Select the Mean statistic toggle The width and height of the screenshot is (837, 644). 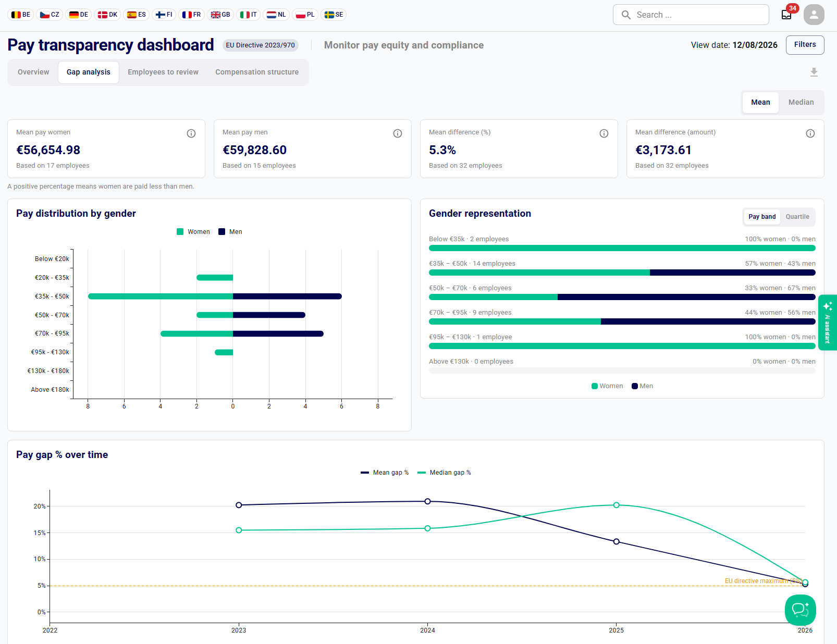point(760,103)
